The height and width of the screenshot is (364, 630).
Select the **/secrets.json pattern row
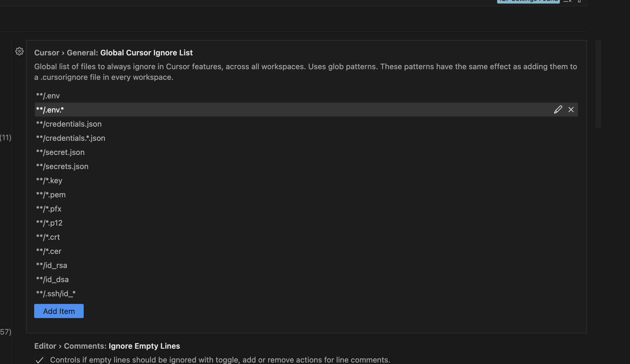point(62,166)
